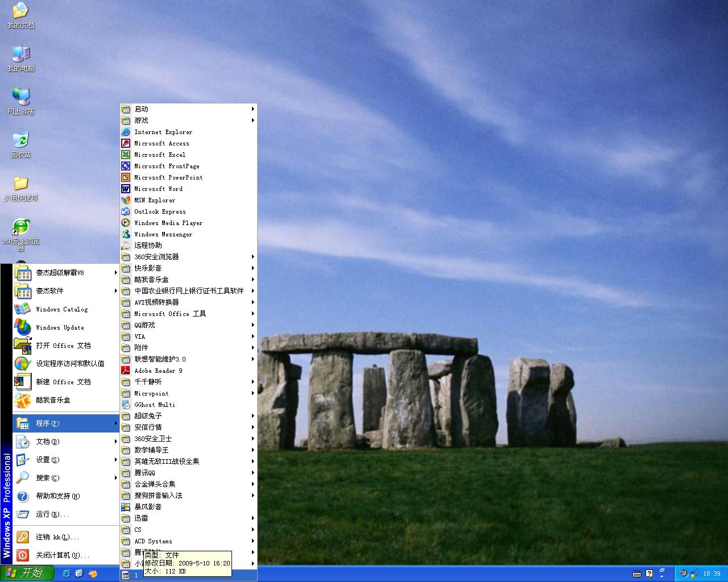
Task: Open 搜索(C) search menu item
Action: tap(65, 478)
